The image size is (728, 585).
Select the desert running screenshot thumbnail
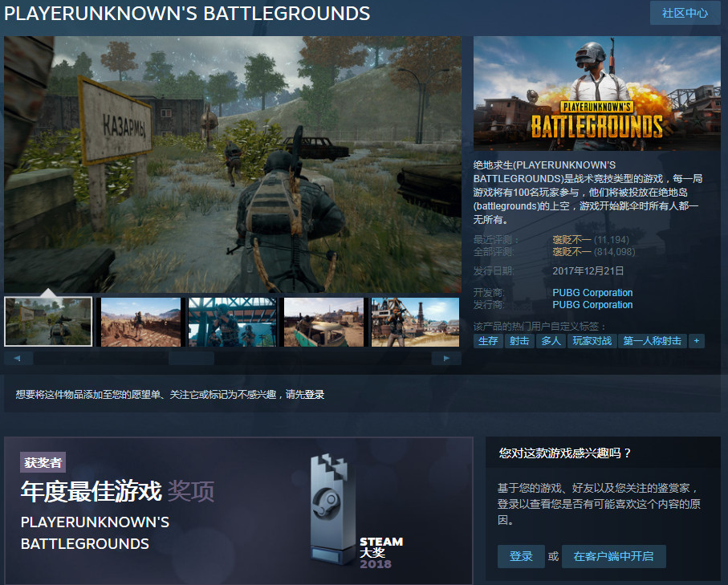point(140,322)
